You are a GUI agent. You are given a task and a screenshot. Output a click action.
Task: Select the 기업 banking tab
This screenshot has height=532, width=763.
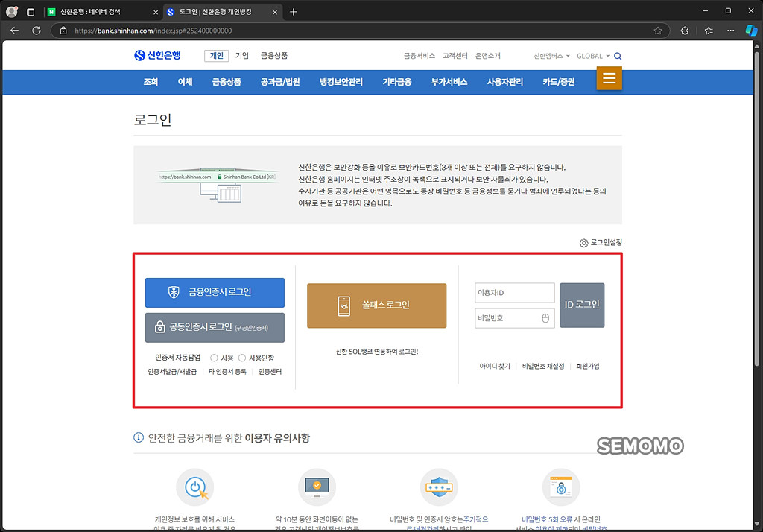[242, 55]
